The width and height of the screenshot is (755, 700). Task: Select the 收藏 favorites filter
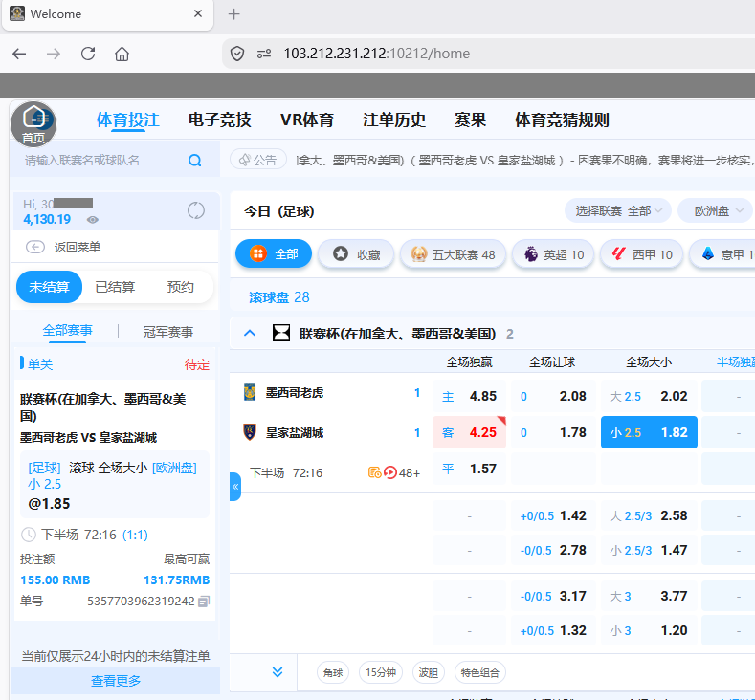[x=356, y=254]
